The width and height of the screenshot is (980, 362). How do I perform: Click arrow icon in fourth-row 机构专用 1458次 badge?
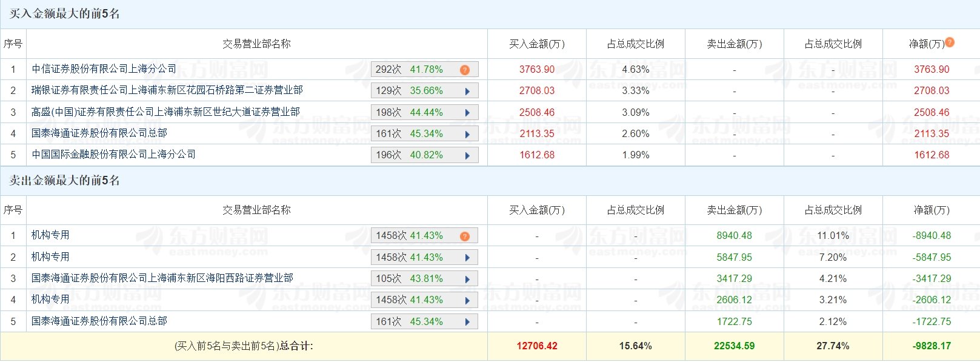tap(467, 301)
